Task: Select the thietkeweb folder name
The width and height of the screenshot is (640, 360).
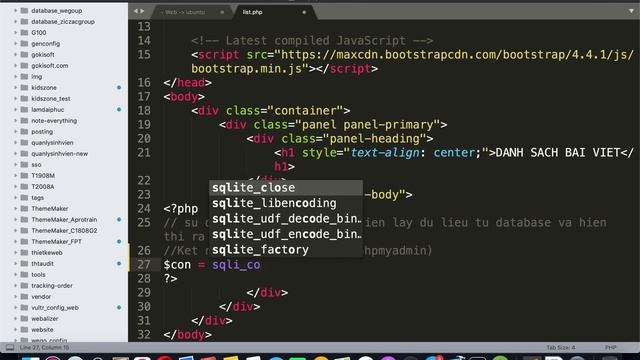Action: click(47, 253)
